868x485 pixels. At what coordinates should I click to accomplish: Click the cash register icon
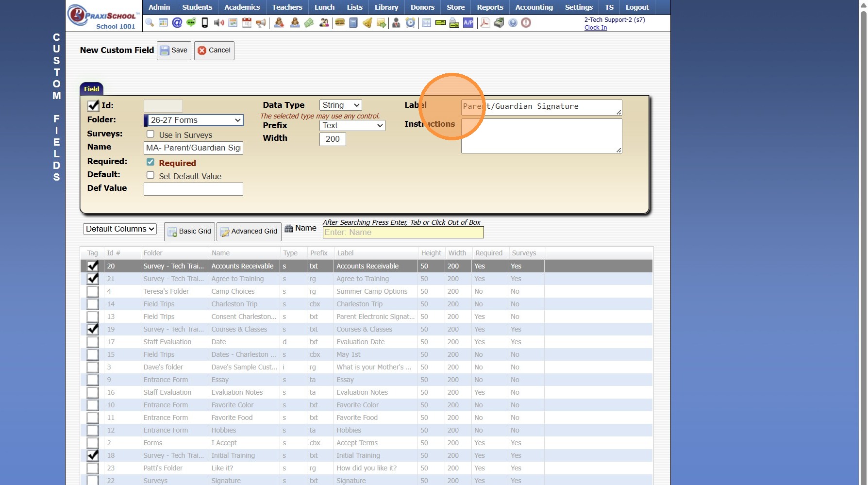(499, 23)
